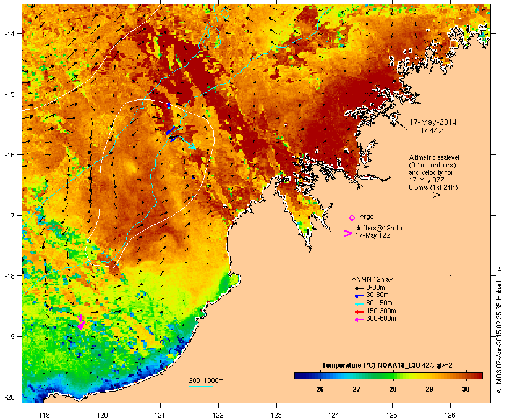Click the 0.5m/s velocity scale arrow

coord(428,195)
